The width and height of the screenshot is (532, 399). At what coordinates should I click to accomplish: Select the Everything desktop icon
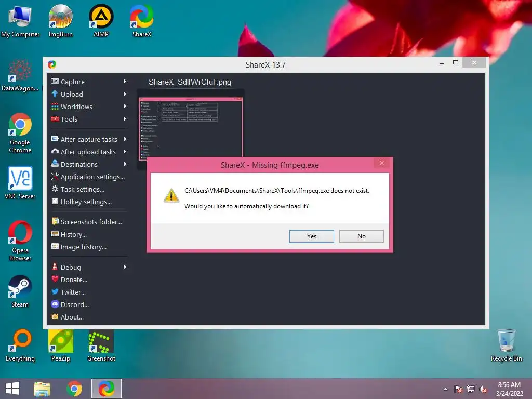coord(20,345)
